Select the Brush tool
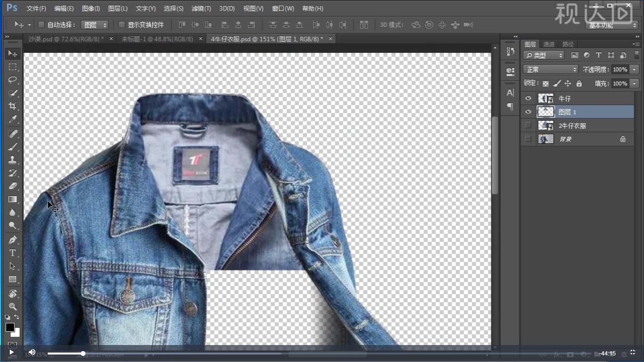644x362 pixels. point(13,147)
